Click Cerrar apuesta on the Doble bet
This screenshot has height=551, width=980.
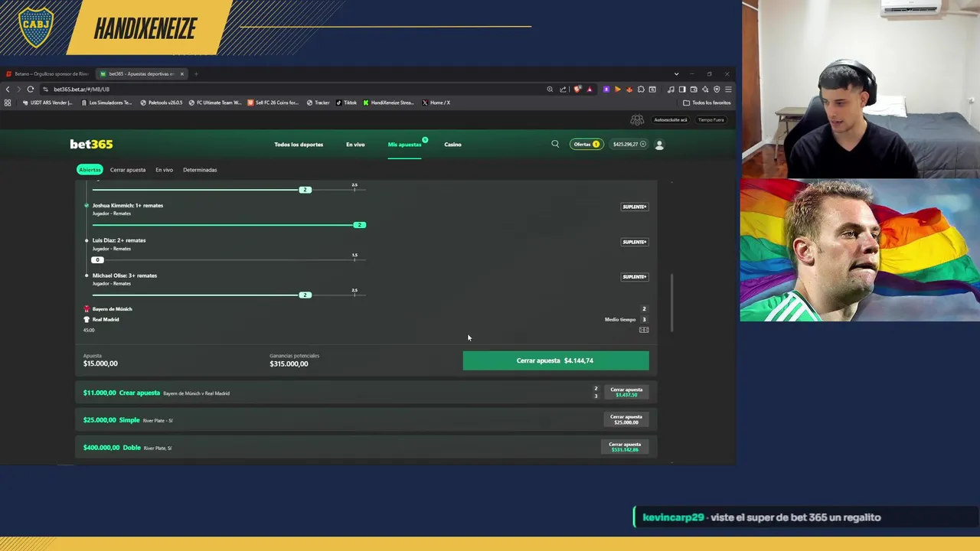625,447
